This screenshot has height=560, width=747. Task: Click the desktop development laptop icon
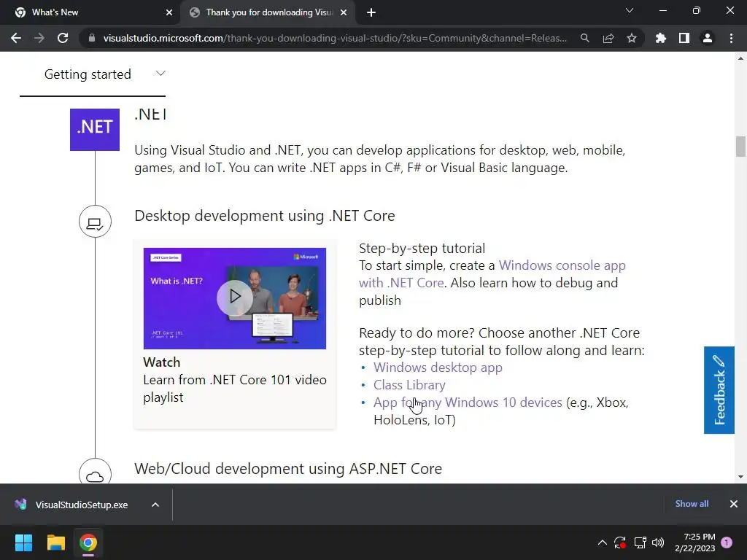[x=95, y=222]
